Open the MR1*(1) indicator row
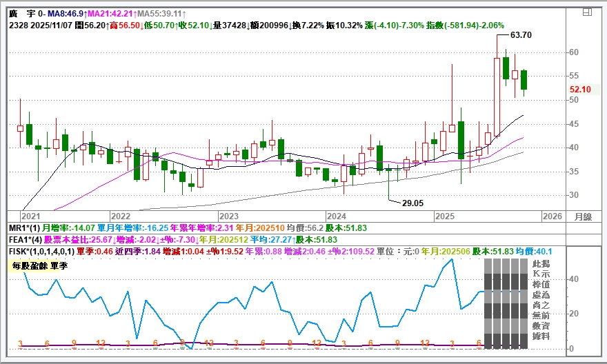 click(x=24, y=228)
